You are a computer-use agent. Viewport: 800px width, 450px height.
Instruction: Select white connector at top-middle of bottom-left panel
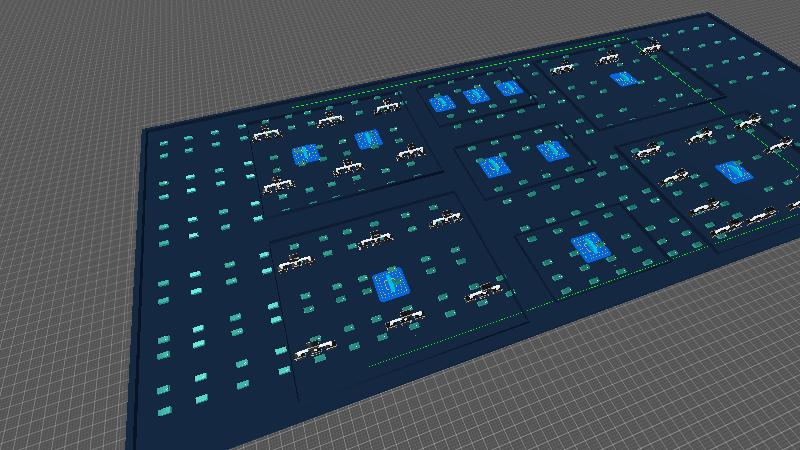(x=373, y=240)
